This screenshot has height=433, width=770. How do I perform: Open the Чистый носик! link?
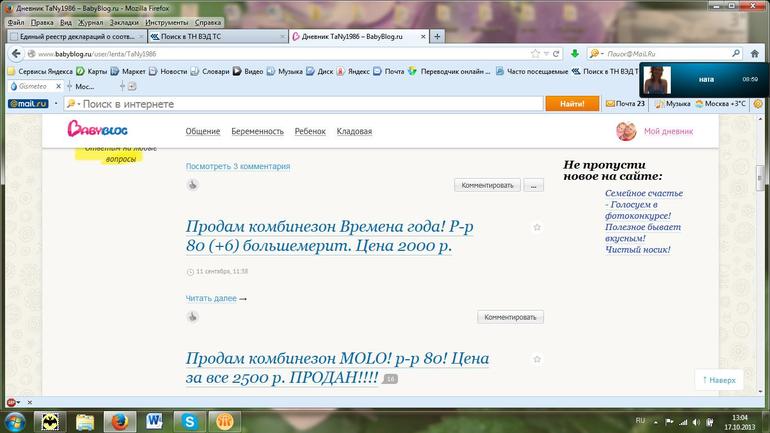637,249
